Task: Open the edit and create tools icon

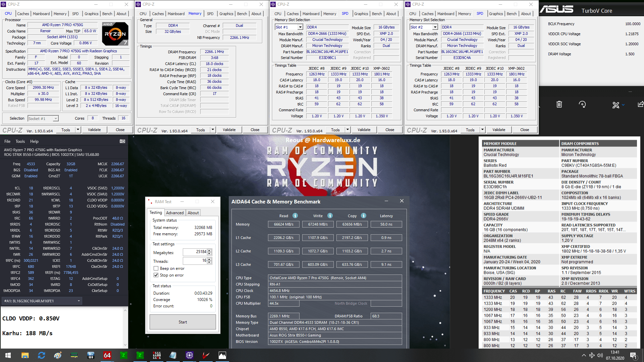Action: pyautogui.click(x=616, y=105)
